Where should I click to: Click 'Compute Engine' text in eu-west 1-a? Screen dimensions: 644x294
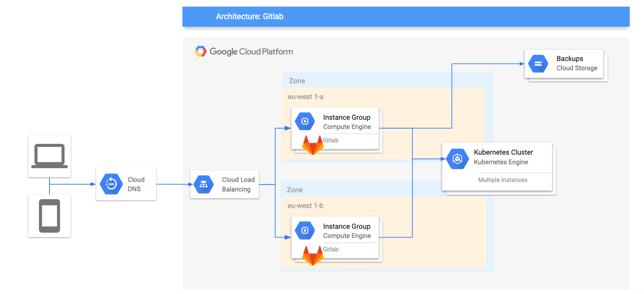[x=347, y=127]
